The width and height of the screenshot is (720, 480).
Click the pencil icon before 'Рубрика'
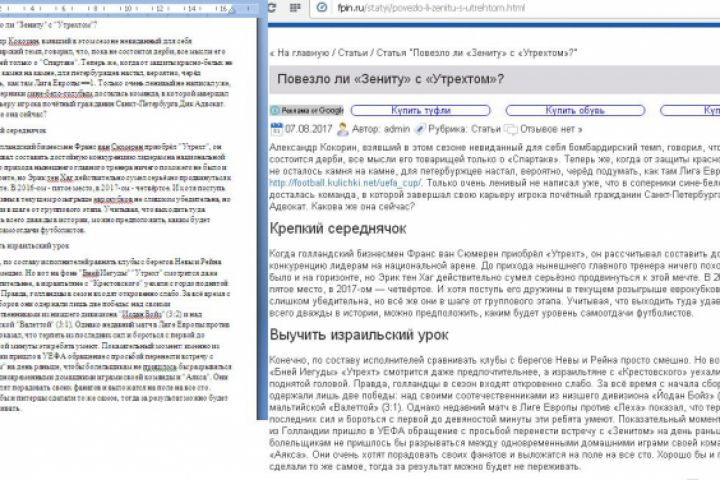point(420,130)
